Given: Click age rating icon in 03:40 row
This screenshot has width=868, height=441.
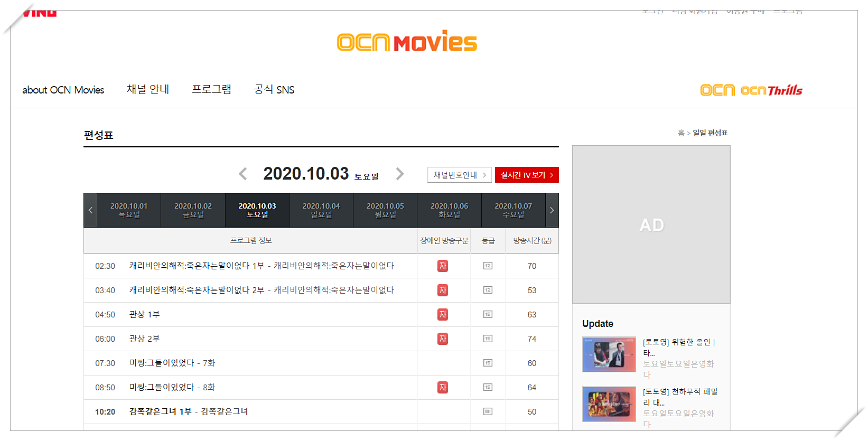Looking at the screenshot, I should (x=488, y=290).
